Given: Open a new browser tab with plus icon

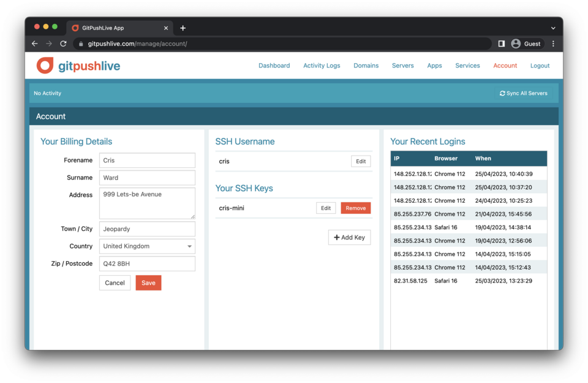Looking at the screenshot, I should tap(183, 28).
